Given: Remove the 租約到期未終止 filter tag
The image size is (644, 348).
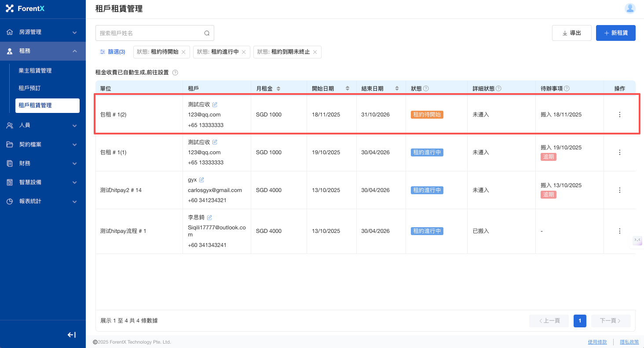Looking at the screenshot, I should coord(315,52).
